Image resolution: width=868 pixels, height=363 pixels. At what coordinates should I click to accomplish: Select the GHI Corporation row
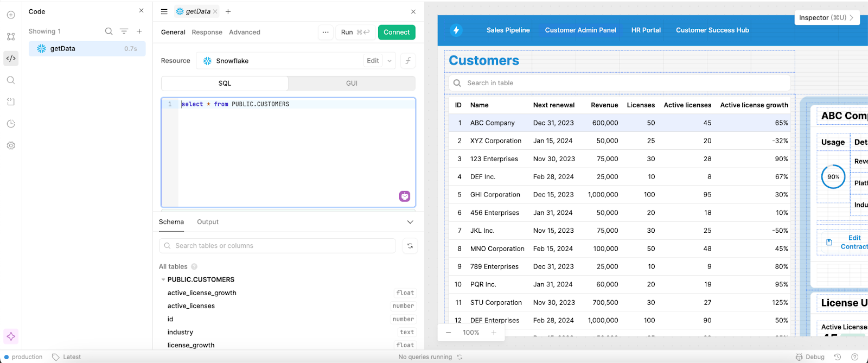(619, 194)
